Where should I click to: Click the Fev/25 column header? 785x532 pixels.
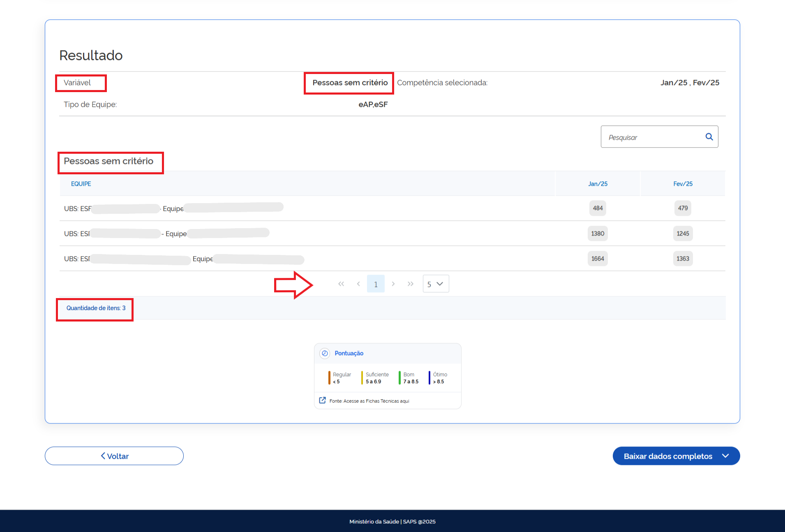click(x=683, y=184)
